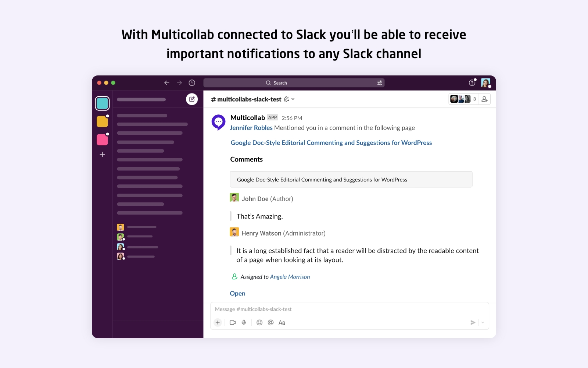This screenshot has height=368, width=588.
Task: Click the 2:56 PM timestamp
Action: [292, 118]
